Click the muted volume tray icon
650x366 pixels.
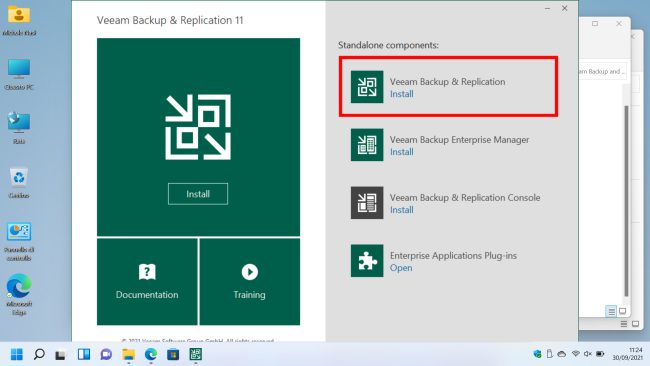point(588,354)
